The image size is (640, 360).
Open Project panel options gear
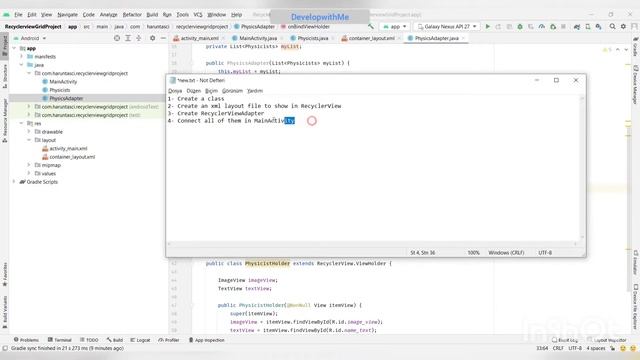(x=152, y=38)
